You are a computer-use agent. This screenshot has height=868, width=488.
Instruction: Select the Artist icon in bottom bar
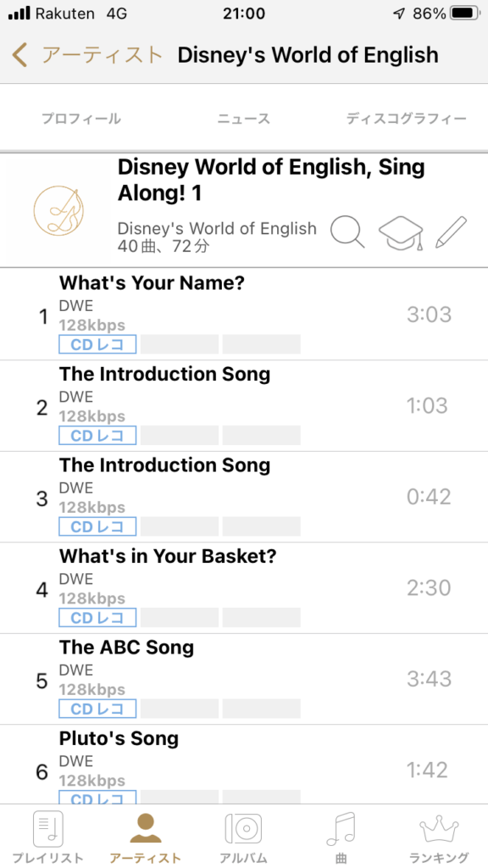click(146, 828)
